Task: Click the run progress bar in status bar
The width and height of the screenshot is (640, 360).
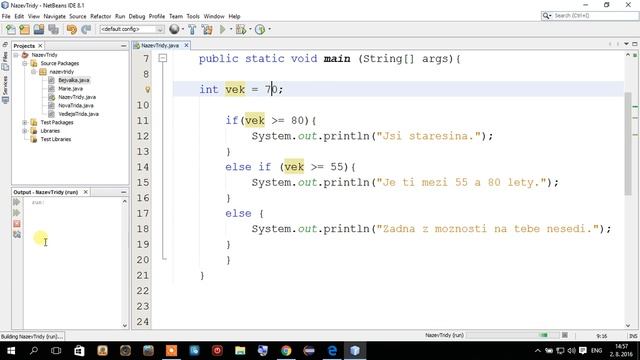Action: (x=512, y=335)
